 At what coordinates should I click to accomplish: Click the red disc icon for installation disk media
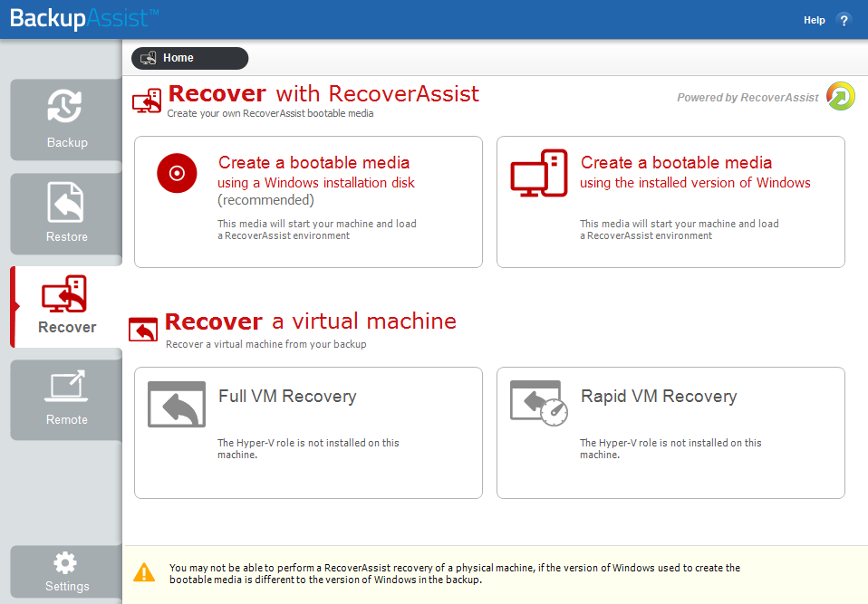tap(177, 173)
